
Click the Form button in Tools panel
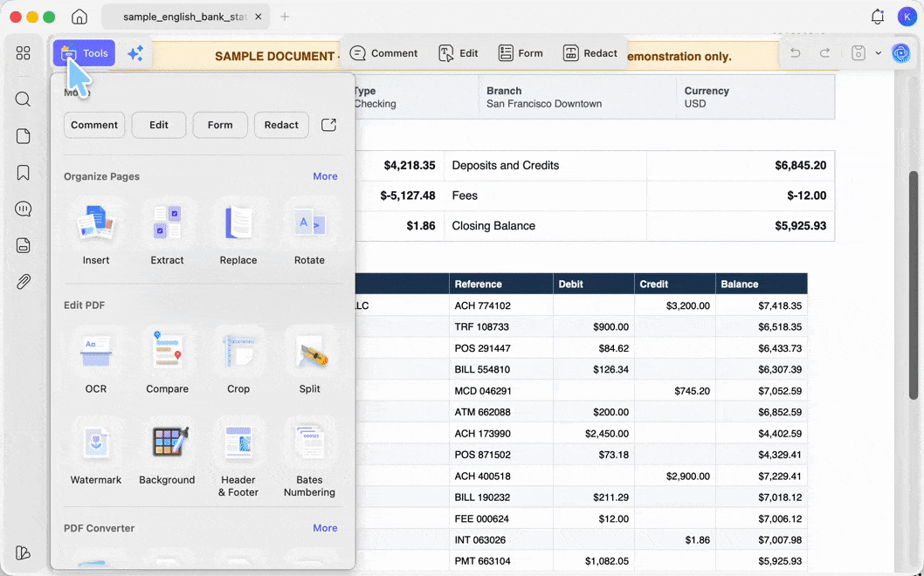[x=220, y=125]
